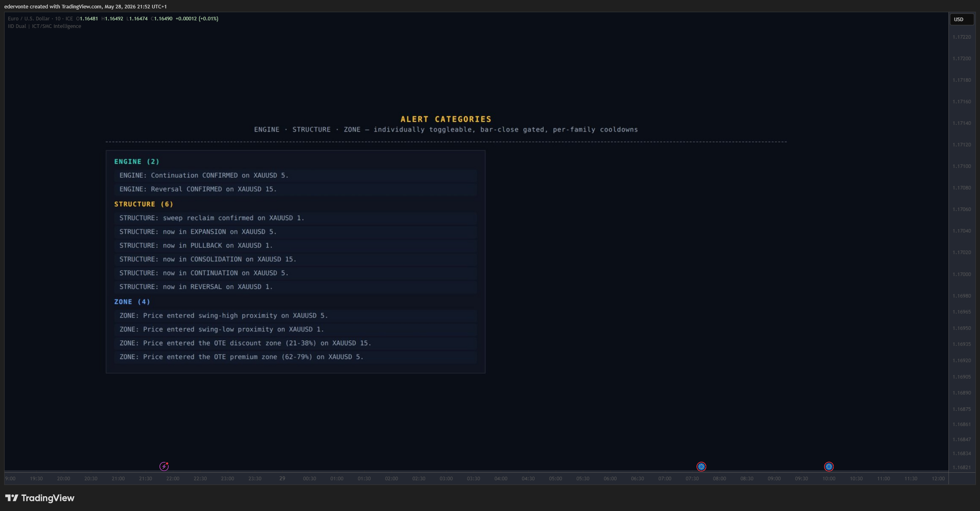980x511 pixels.
Task: Click the 1.17220 price scale label
Action: (x=962, y=37)
